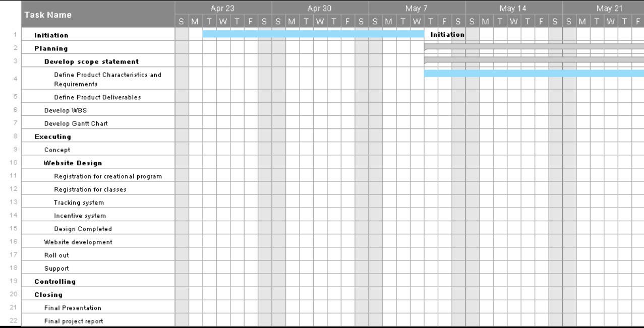Click row number 20
Image resolution: width=644 pixels, height=328 pixels.
click(x=14, y=294)
